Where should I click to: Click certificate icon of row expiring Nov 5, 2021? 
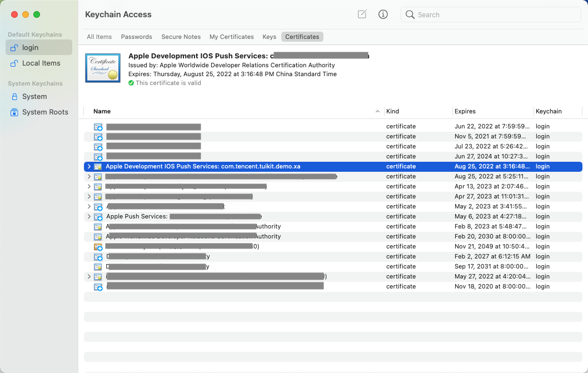[x=98, y=137]
